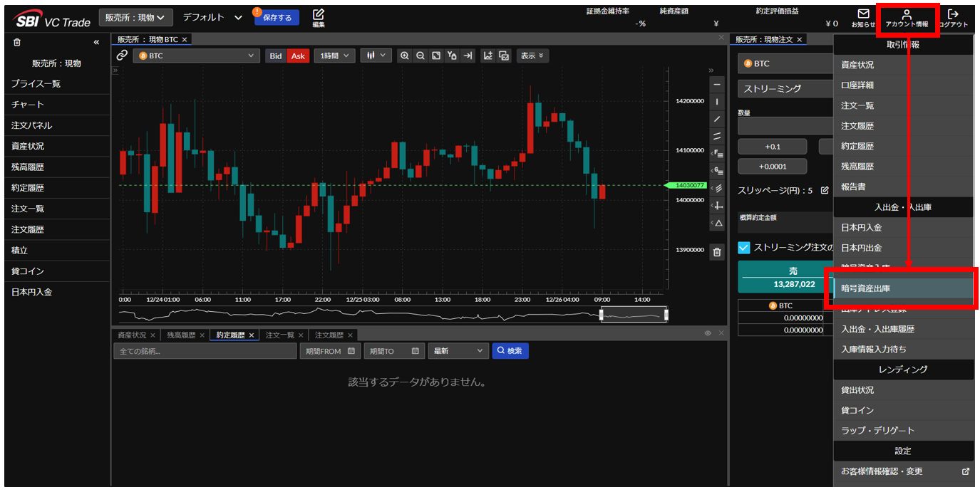The height and width of the screenshot is (492, 980).
Task: Toggle the Y-axis lock icon
Action: [452, 56]
